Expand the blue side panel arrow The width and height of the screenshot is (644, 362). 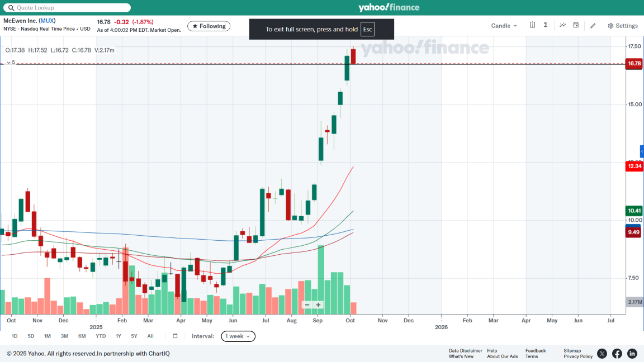tap(642, 151)
